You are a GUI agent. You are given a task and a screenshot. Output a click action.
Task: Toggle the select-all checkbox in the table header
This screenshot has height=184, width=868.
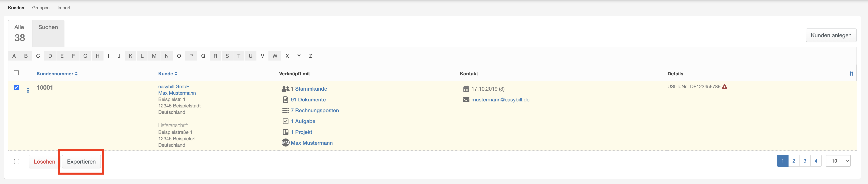[16, 73]
